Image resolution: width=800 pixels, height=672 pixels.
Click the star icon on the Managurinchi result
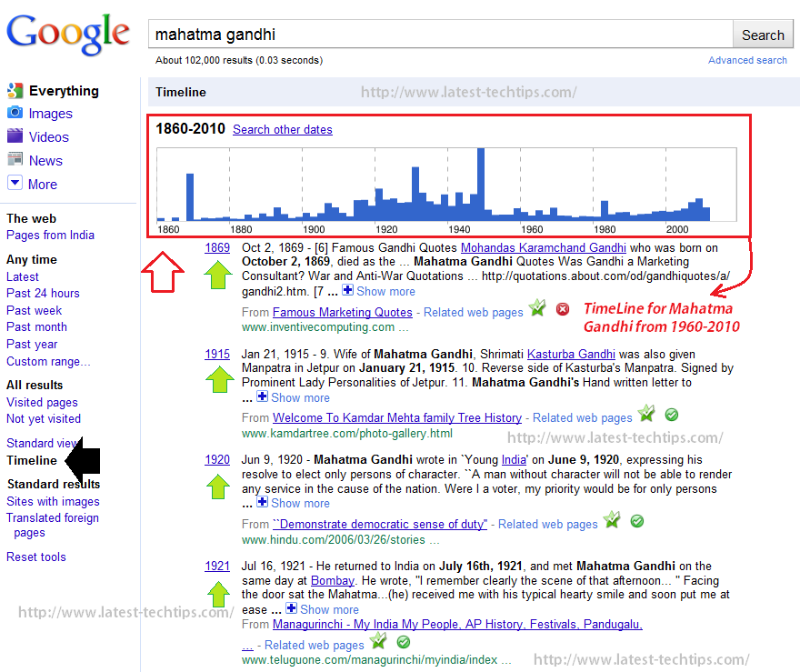tap(378, 640)
